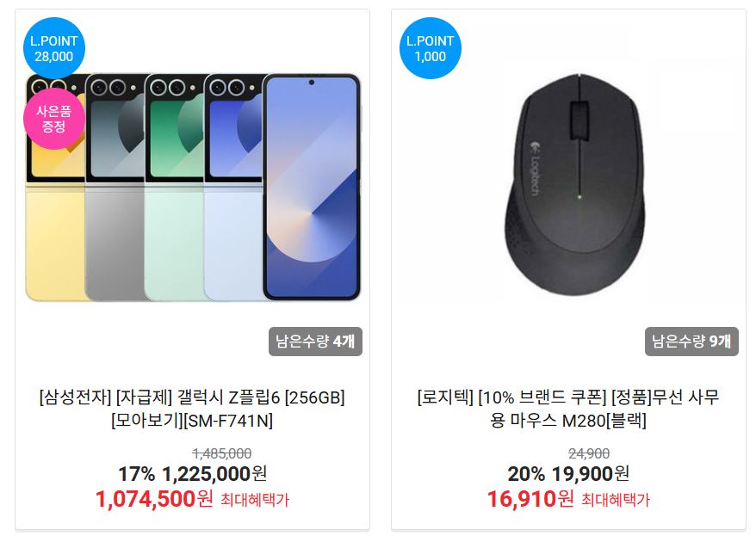Open the Logitech M280 mouse image
This screenshot has width=756, height=542.
click(x=574, y=185)
